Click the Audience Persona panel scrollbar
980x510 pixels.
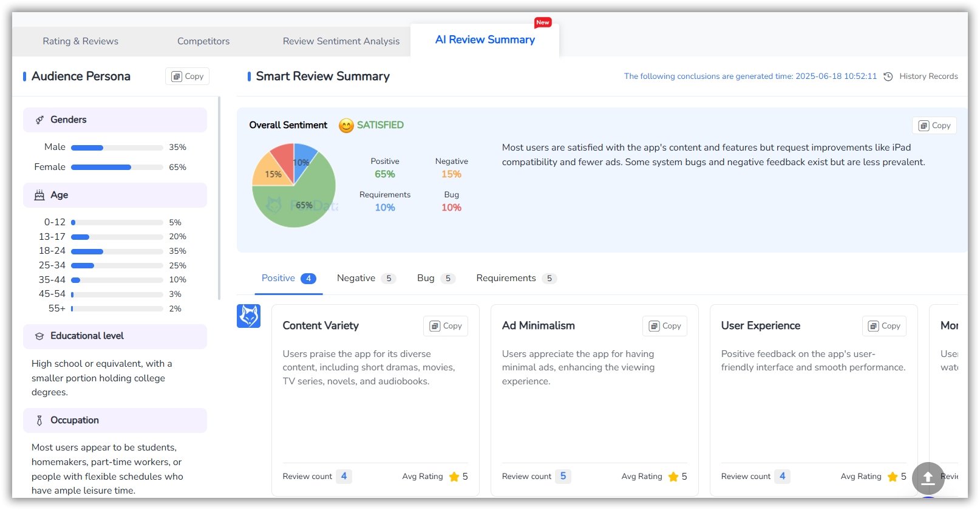[x=219, y=198]
